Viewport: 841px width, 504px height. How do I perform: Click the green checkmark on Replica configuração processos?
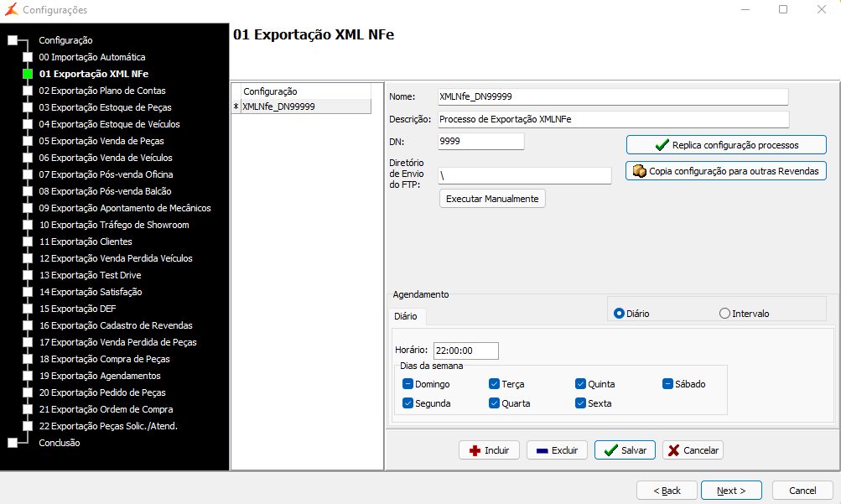tap(662, 145)
